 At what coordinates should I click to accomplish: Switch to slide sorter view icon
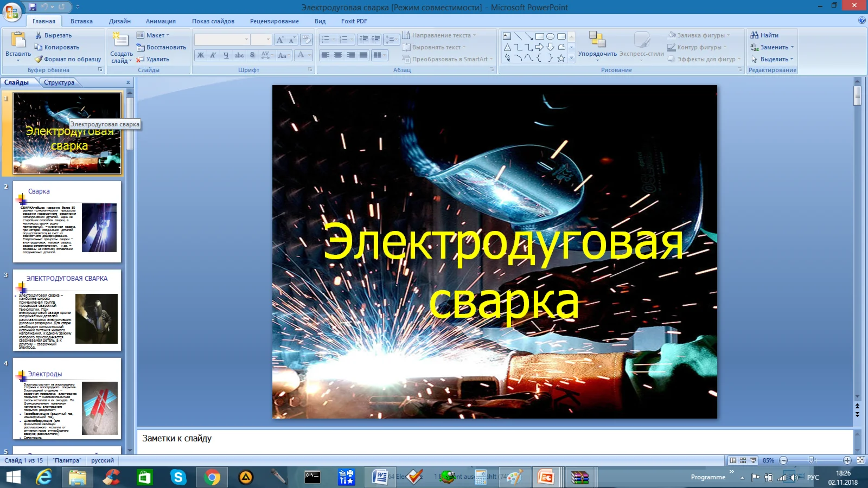(743, 460)
